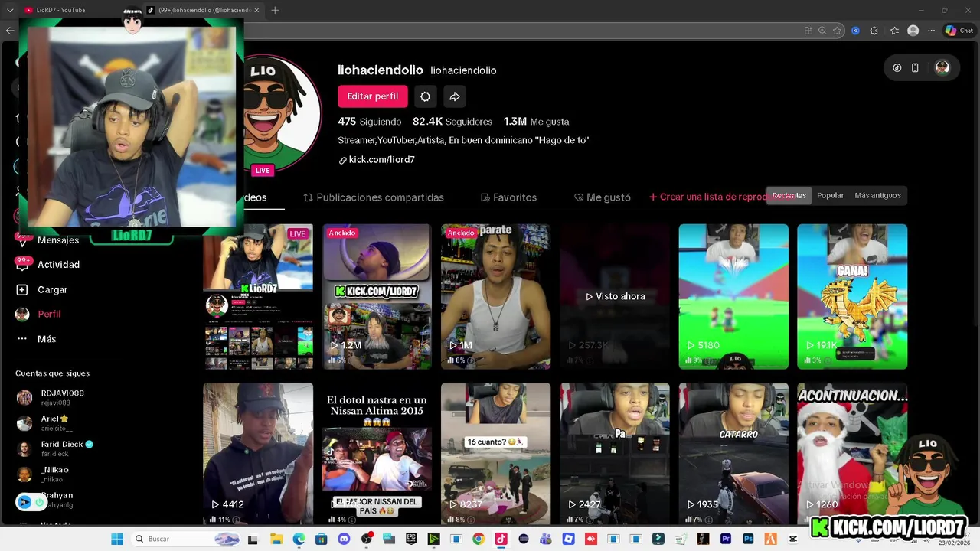Open the 16 cuanto? video thumbnail
The height and width of the screenshot is (551, 980).
tap(495, 454)
